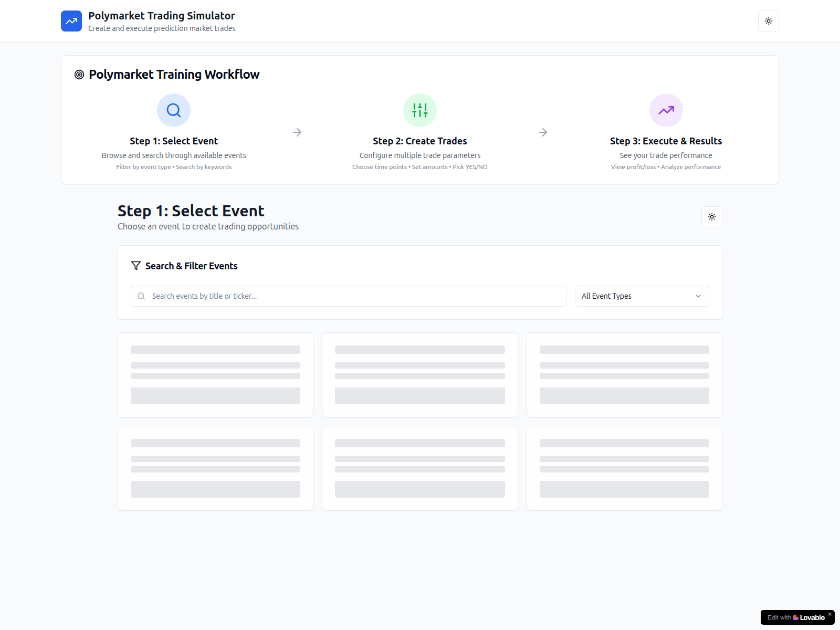
Task: Click 'Filter by event type • Search by keywords'
Action: [x=174, y=167]
